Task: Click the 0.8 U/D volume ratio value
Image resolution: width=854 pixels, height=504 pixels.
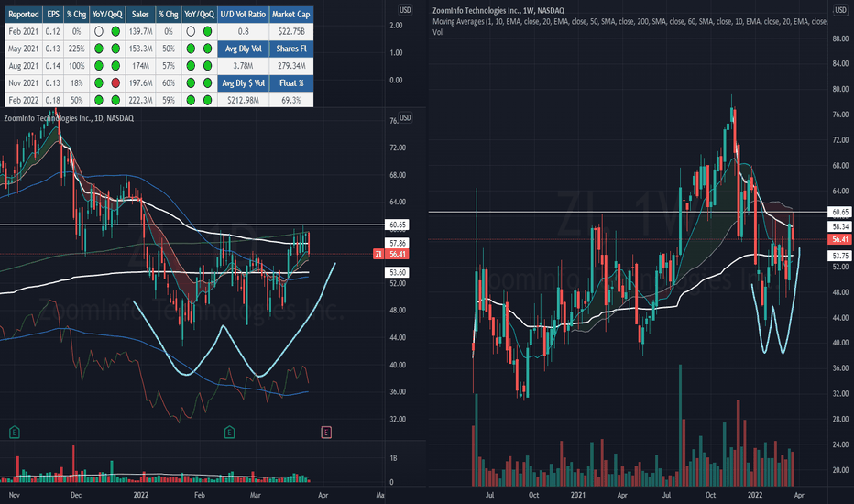Action: click(243, 31)
